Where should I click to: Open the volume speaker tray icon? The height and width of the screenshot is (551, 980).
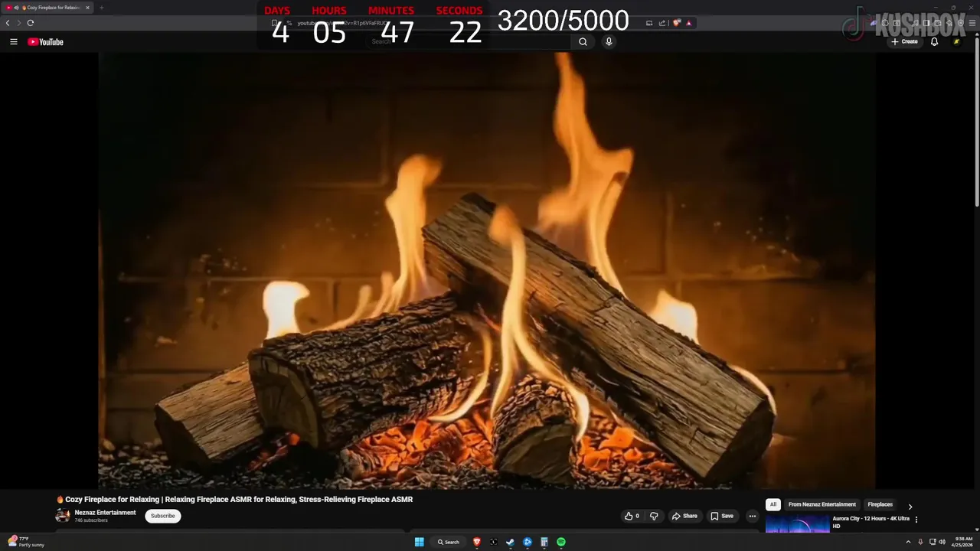point(942,542)
